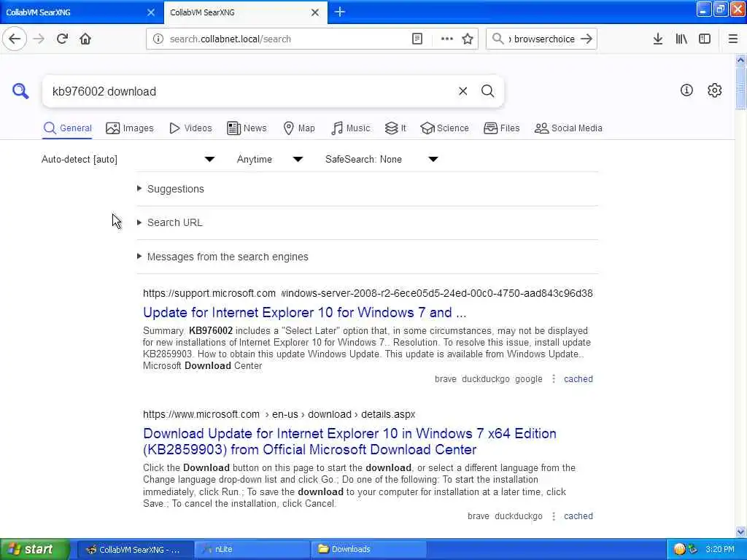The width and height of the screenshot is (747, 560).
Task: Select the General search category
Action: point(67,128)
